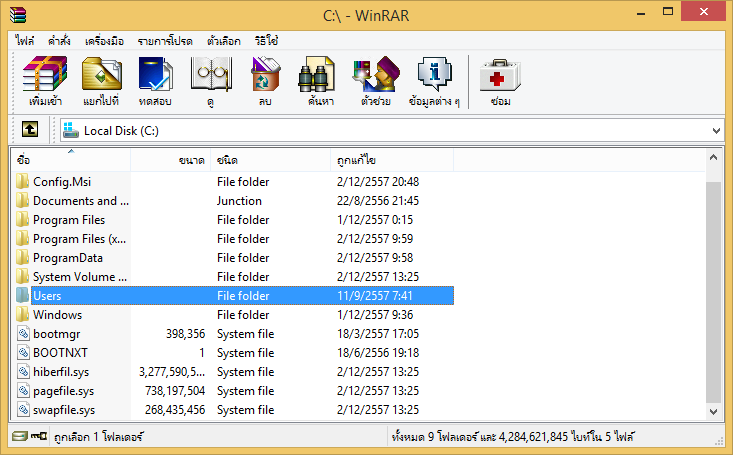
Task: Open the Commands (คำสั่ง) menu
Action: coord(59,41)
